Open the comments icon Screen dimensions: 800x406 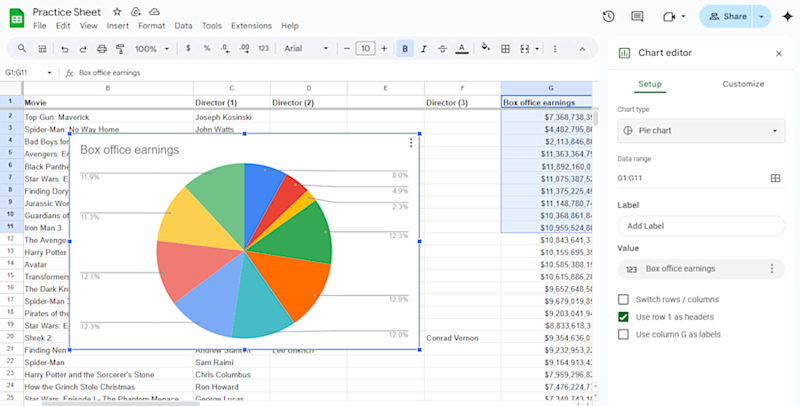pos(637,16)
